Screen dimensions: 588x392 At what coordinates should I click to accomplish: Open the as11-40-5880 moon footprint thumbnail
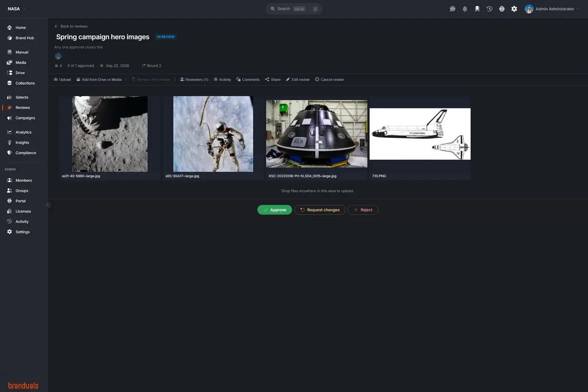pyautogui.click(x=109, y=134)
